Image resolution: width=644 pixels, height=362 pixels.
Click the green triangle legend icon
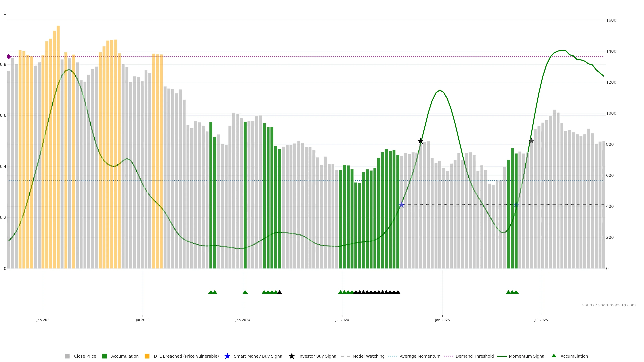(x=554, y=356)
